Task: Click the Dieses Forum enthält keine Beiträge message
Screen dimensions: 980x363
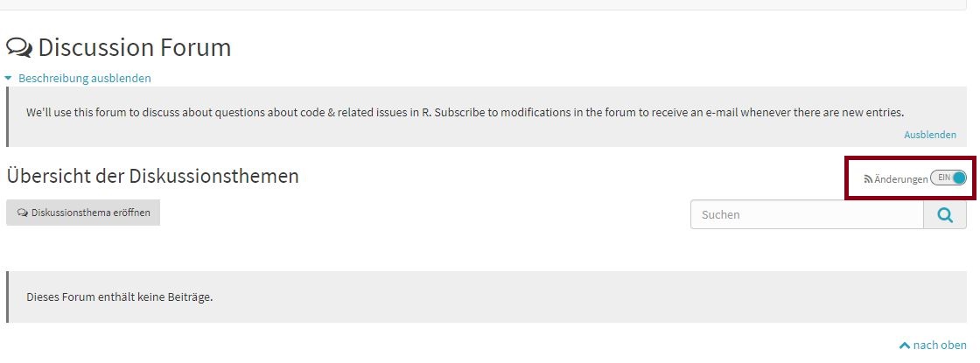Action: (120, 297)
